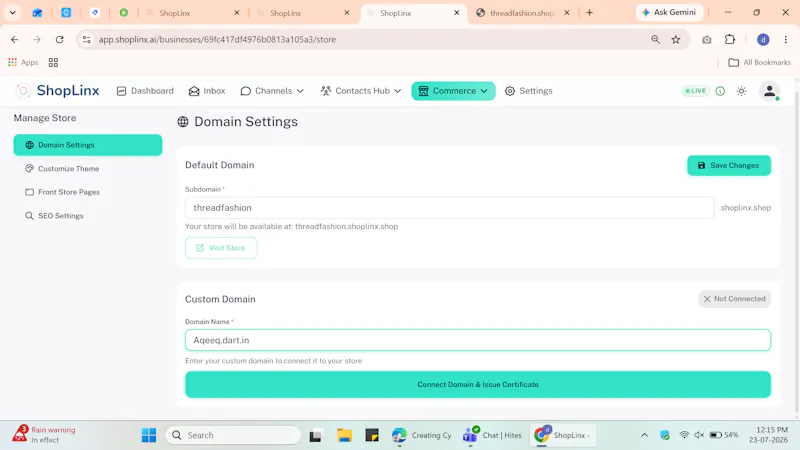Click the Ask Gemini button

click(669, 12)
